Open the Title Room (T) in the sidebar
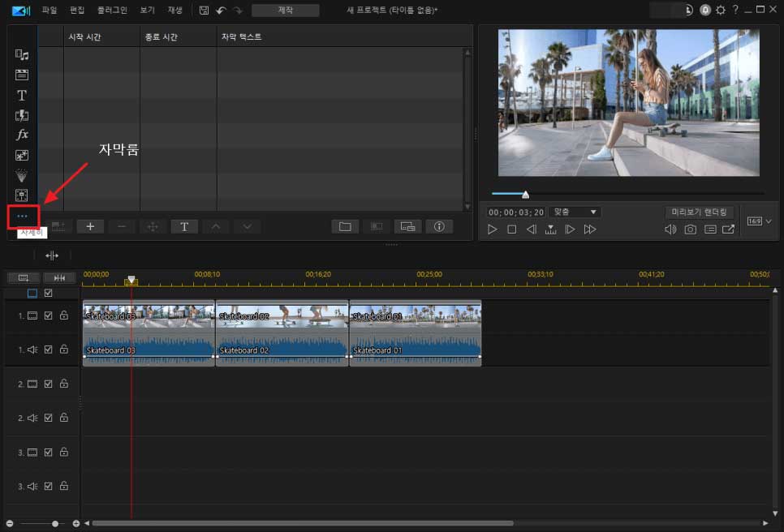The width and height of the screenshot is (784, 532). (21, 96)
